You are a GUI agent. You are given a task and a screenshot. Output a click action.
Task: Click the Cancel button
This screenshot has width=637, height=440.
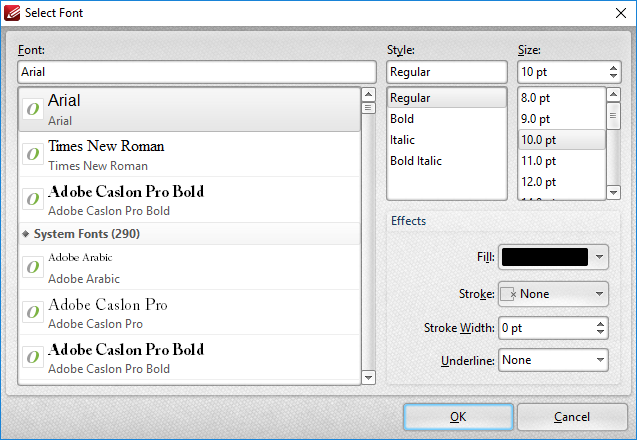coord(572,417)
